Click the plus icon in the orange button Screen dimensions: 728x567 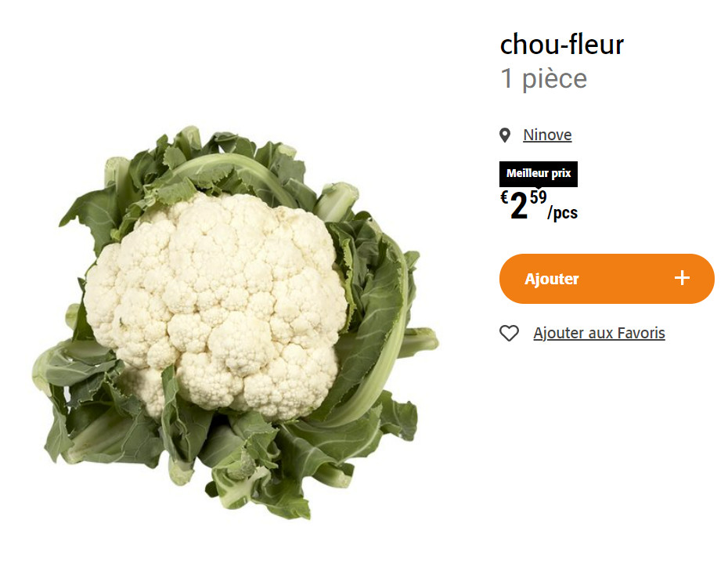[682, 278]
